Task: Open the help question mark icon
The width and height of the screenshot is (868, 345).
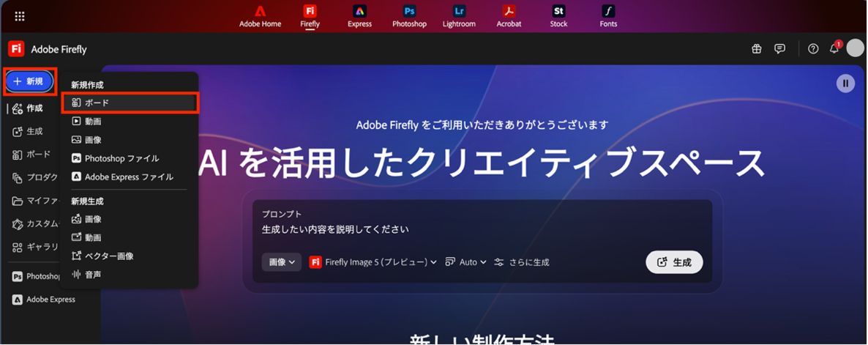Action: pos(813,49)
